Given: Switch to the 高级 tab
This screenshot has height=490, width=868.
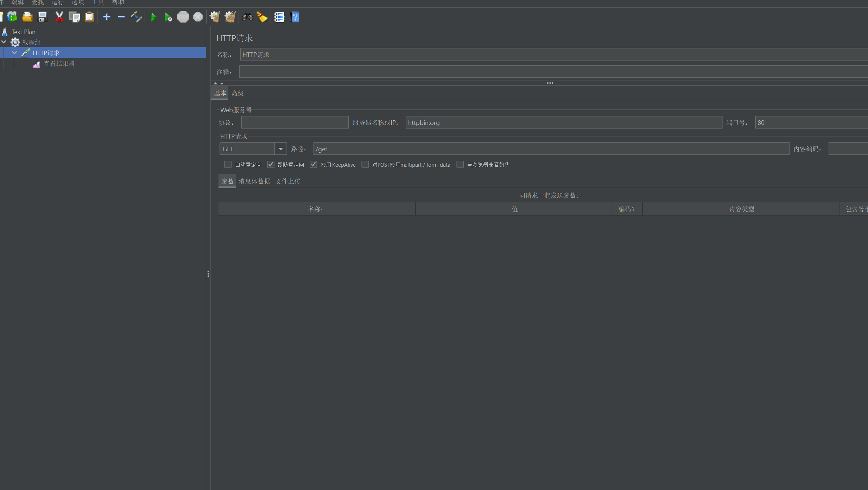Looking at the screenshot, I should [237, 93].
